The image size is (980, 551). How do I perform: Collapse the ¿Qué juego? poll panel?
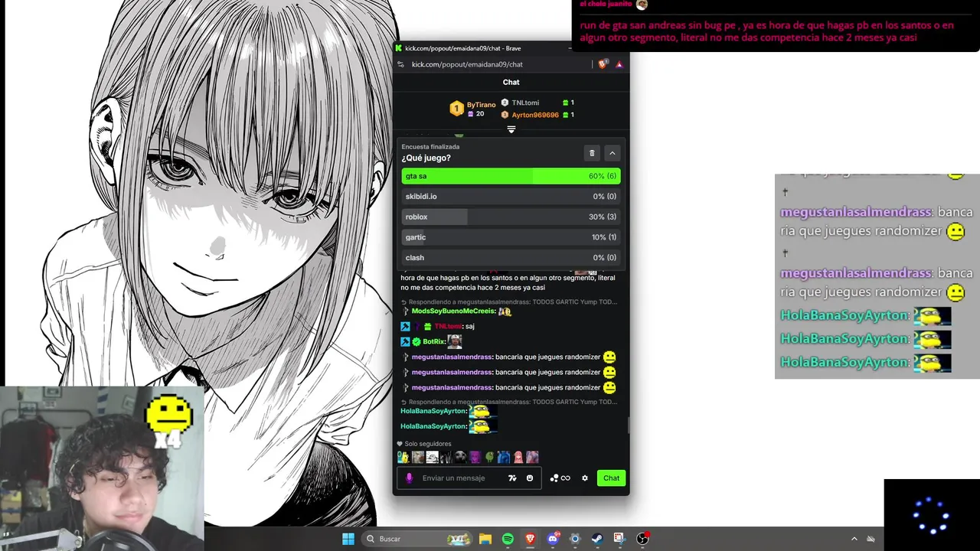612,153
